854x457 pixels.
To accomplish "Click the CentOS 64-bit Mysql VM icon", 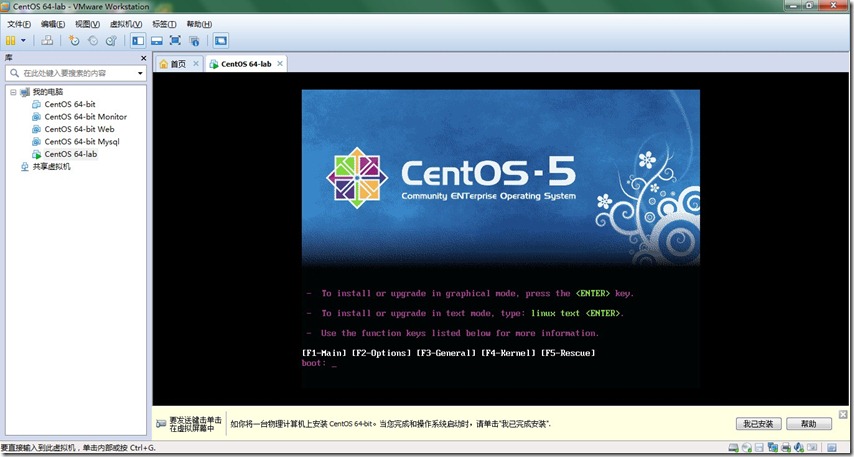I will click(36, 142).
